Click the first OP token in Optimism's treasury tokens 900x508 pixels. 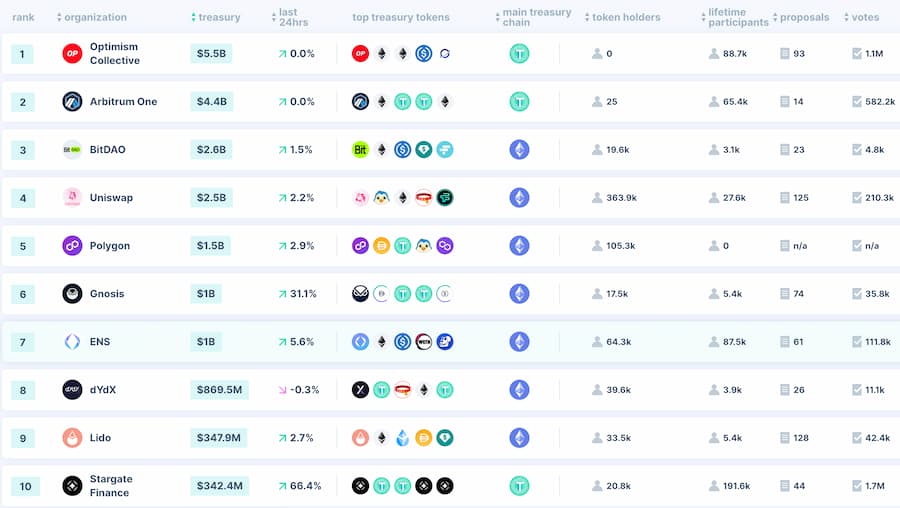[360, 53]
